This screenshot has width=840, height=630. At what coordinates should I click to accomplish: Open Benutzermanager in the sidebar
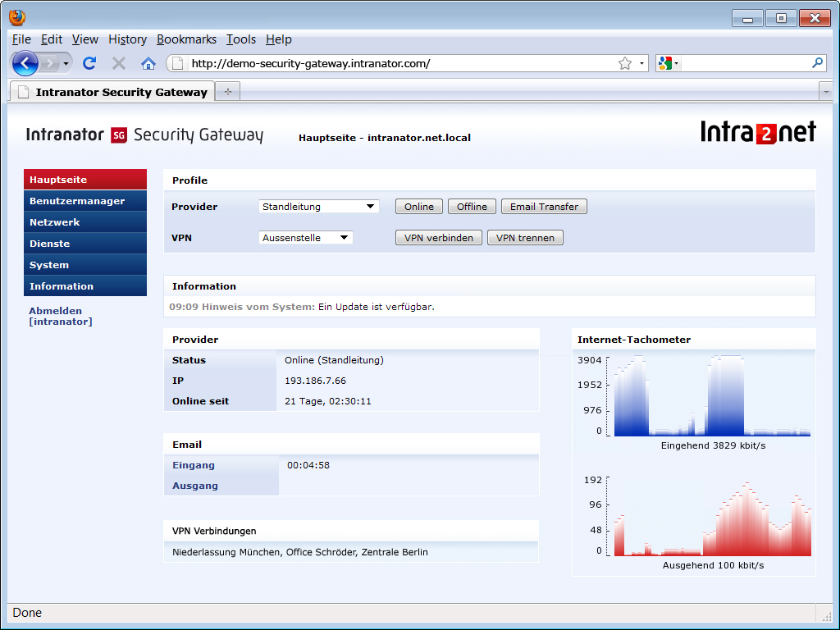[77, 201]
